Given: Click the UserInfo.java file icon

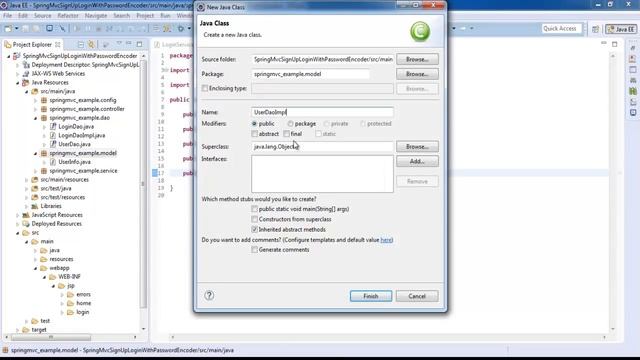Looking at the screenshot, I should (x=53, y=162).
